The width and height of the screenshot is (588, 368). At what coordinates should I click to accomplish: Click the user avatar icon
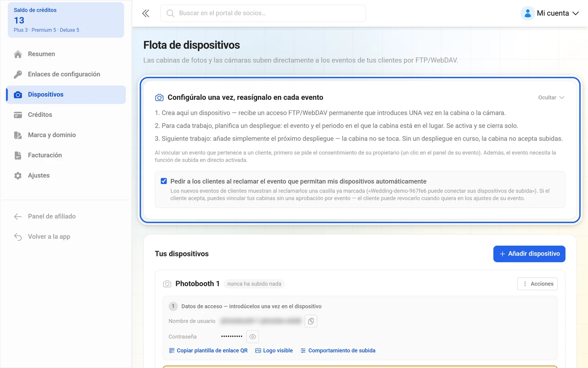click(528, 13)
